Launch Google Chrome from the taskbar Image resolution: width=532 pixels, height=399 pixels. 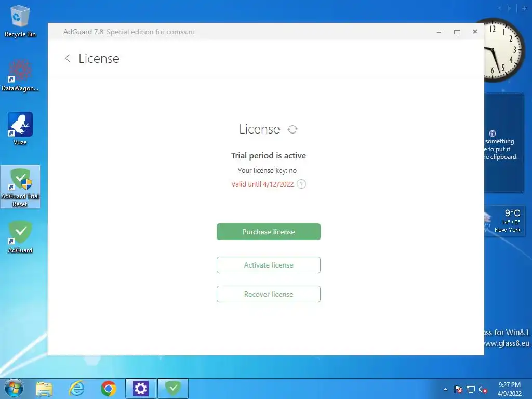pyautogui.click(x=109, y=389)
